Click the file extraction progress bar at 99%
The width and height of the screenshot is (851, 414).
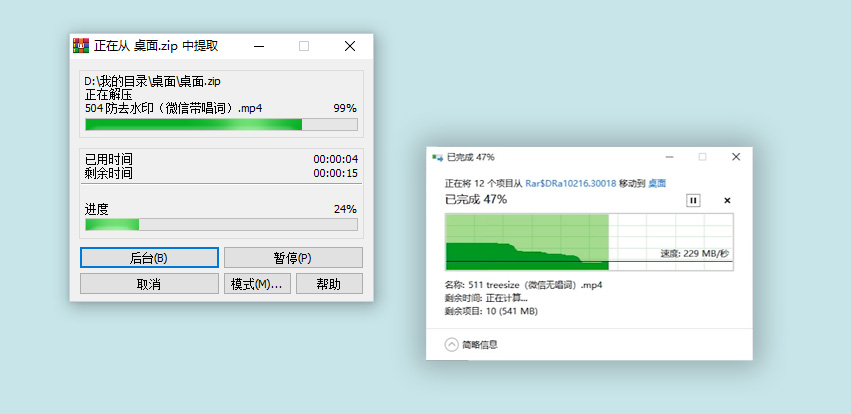[x=221, y=124]
